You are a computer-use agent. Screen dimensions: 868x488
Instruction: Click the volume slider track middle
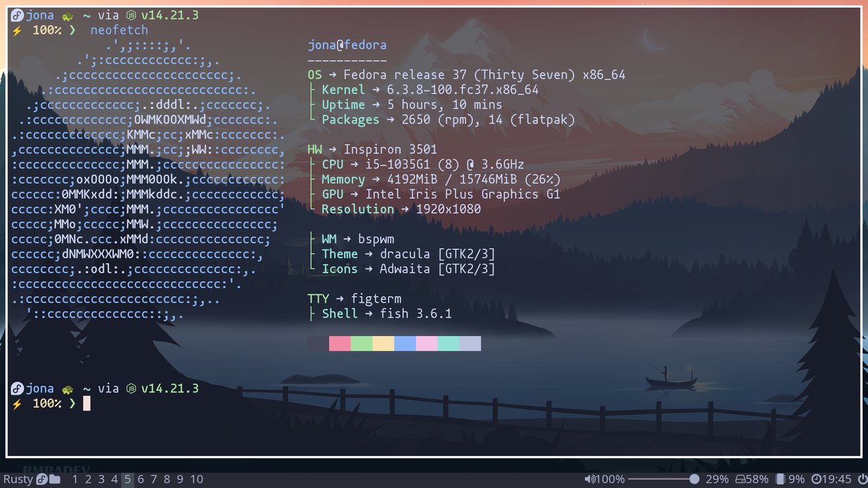point(662,479)
